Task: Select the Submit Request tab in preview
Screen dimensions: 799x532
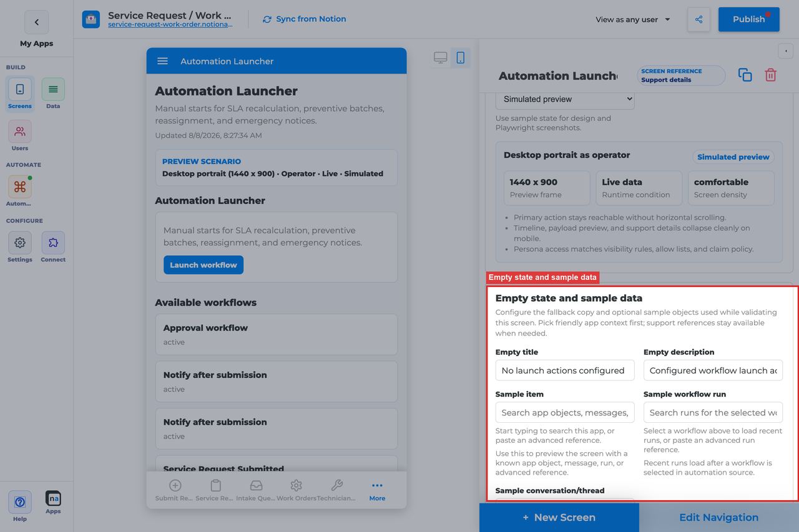Action: (175, 490)
